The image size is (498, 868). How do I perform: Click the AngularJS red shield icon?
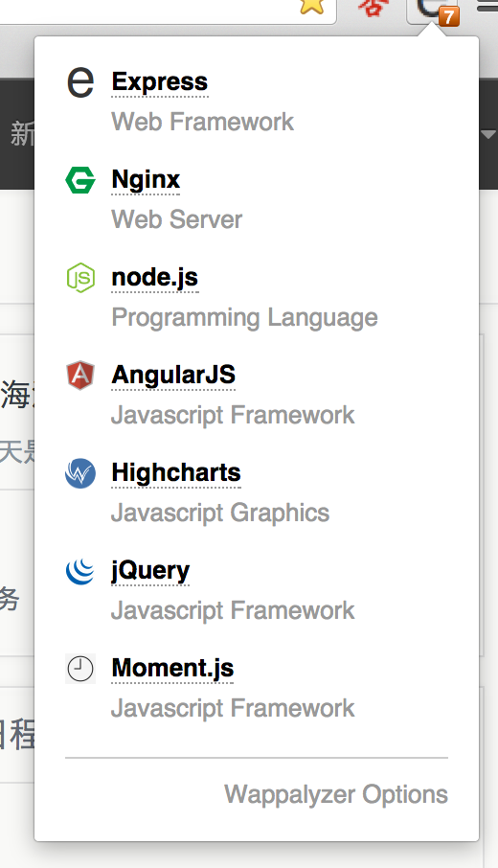(x=80, y=376)
